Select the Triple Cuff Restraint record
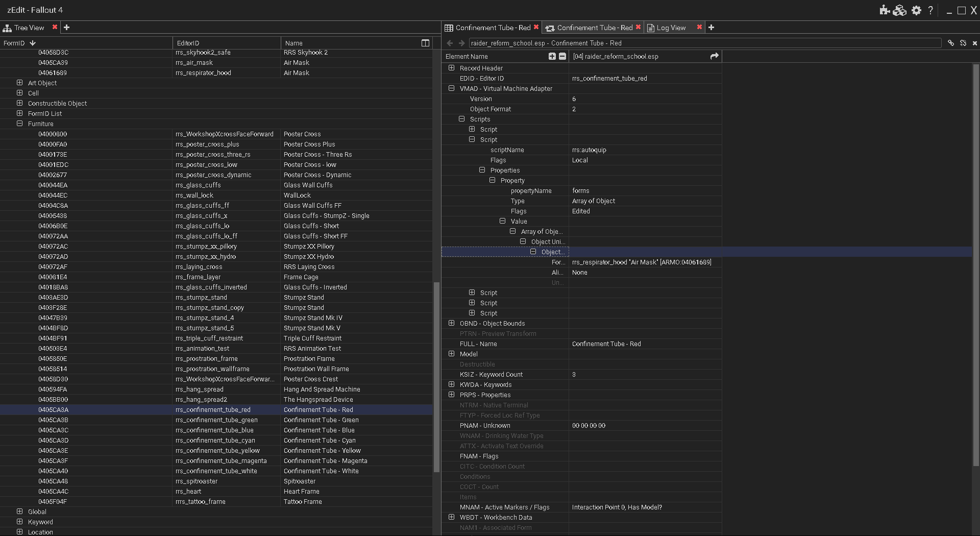Image resolution: width=980 pixels, height=536 pixels. click(216, 338)
